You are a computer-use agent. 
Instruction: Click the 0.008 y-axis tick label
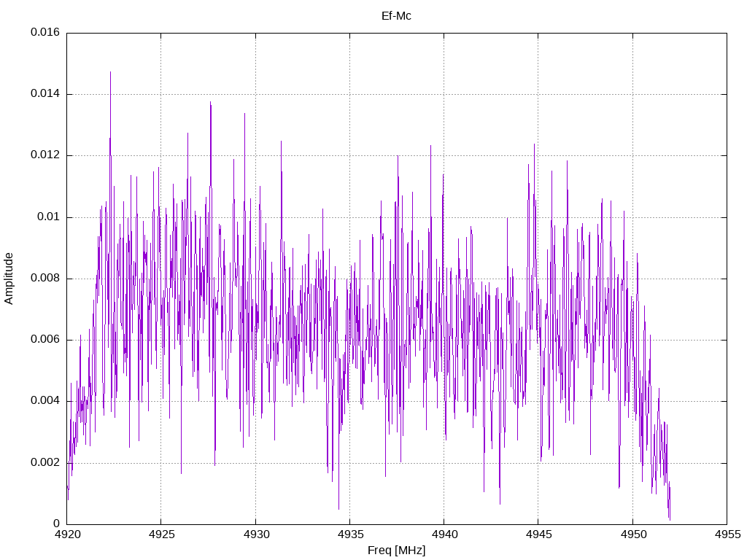45,279
